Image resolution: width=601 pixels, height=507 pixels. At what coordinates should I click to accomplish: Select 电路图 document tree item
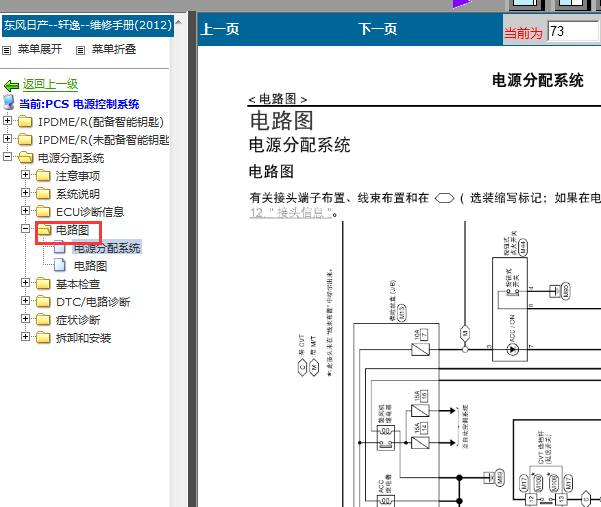pos(90,266)
